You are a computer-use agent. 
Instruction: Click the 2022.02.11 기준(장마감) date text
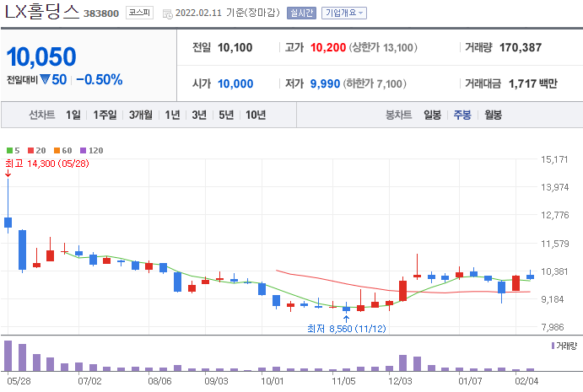pyautogui.click(x=227, y=13)
